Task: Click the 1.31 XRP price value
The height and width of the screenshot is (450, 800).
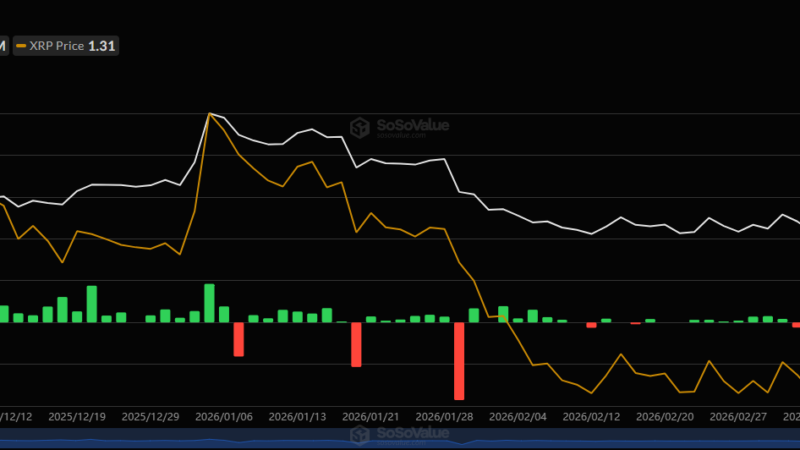Action: [102, 46]
